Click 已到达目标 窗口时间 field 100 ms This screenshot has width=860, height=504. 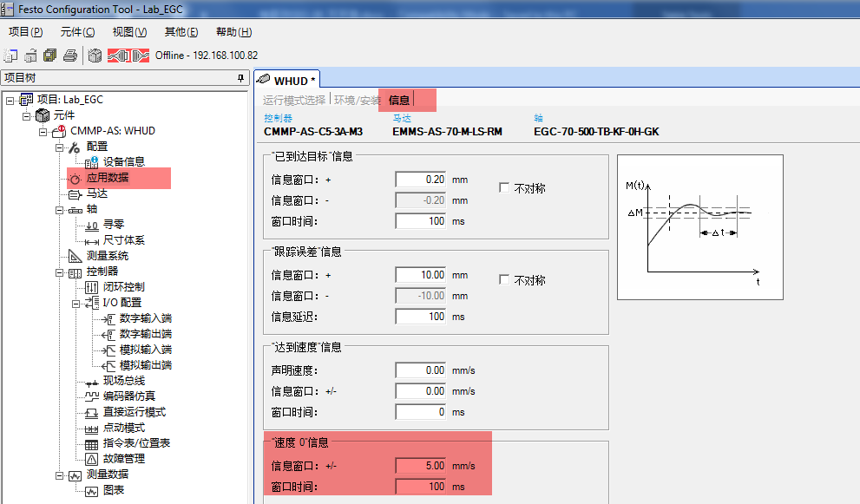point(421,221)
